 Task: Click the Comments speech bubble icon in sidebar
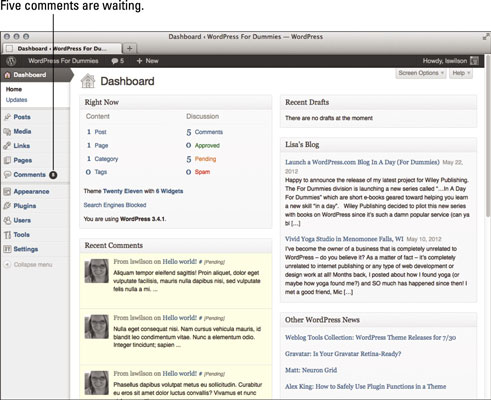coord(7,175)
